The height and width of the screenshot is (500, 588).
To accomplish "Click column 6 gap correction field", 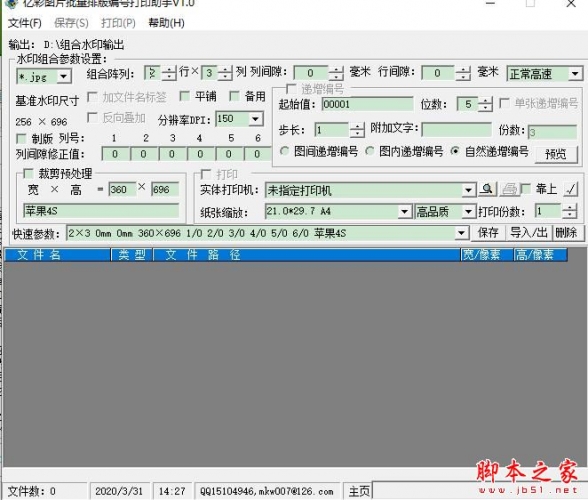I will tap(257, 154).
